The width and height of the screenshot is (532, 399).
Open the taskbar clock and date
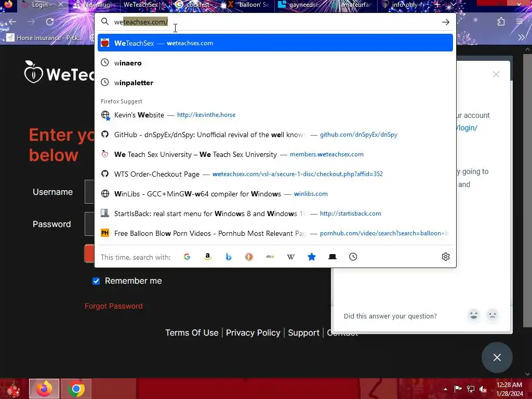click(x=509, y=389)
